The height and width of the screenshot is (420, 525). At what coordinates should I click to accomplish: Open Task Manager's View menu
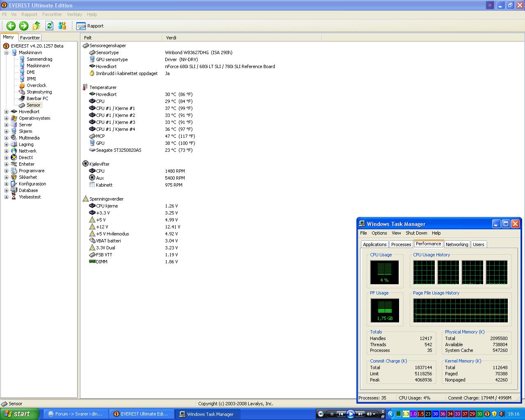tap(396, 233)
